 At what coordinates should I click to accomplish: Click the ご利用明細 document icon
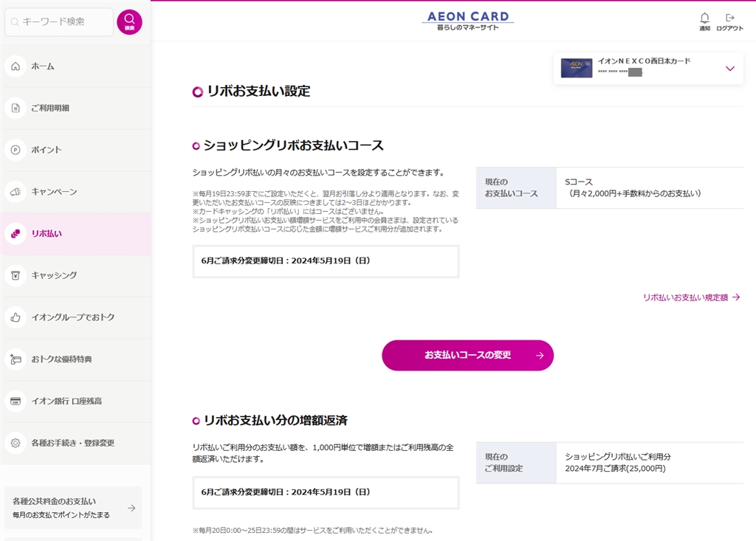pyautogui.click(x=16, y=108)
